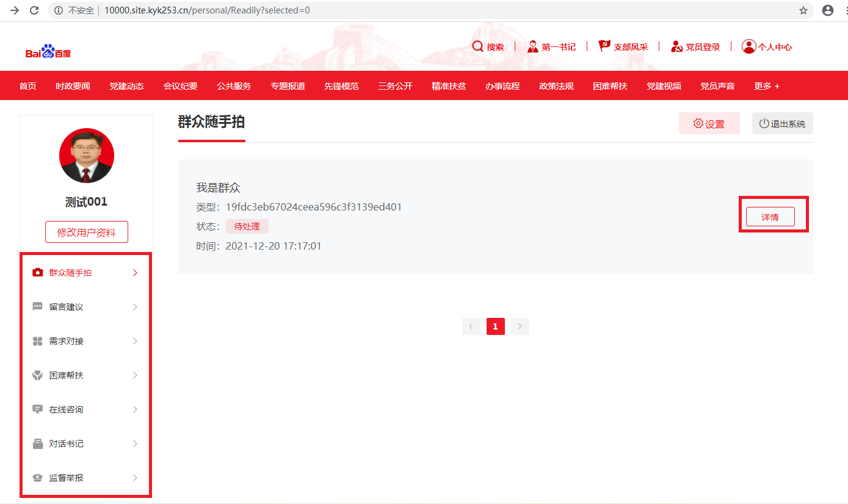Click the chat bubble icon for 留言建议
Screen dimensions: 848x504
(x=37, y=307)
